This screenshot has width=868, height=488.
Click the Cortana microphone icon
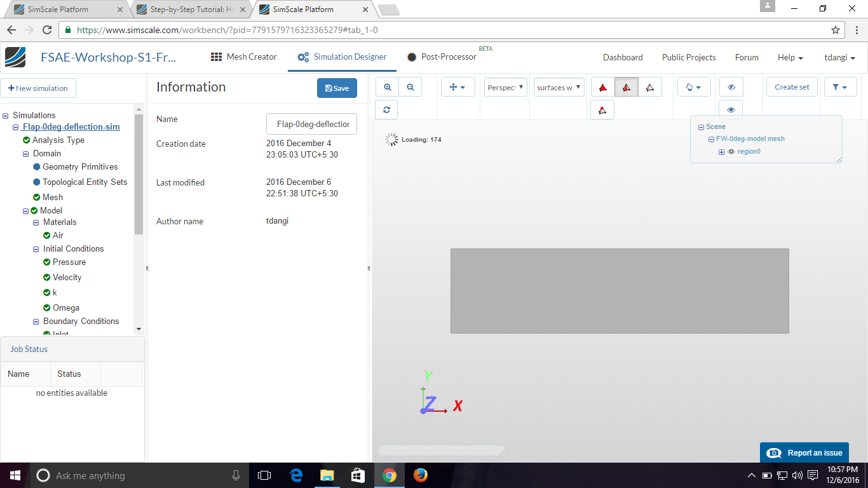point(236,475)
